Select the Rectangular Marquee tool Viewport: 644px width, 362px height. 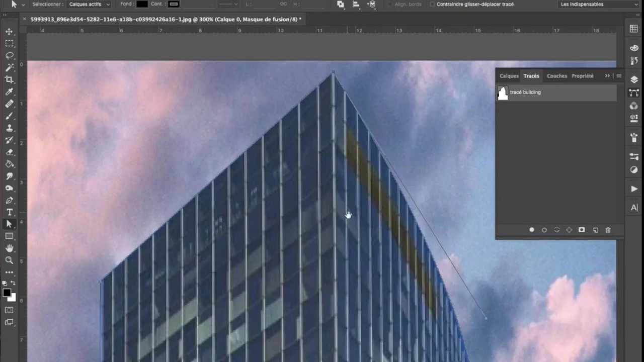pyautogui.click(x=9, y=43)
